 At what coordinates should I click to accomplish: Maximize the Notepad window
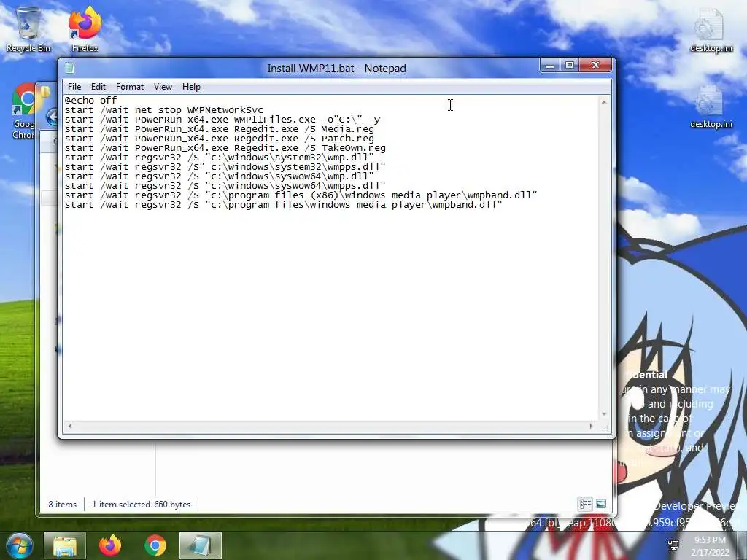[x=569, y=65]
